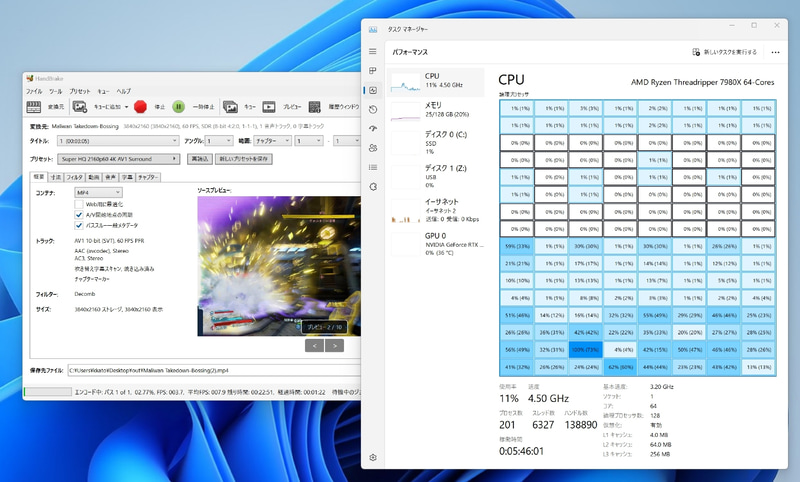Open the HandBrake preview (プレビュー) icon

(x=269, y=107)
